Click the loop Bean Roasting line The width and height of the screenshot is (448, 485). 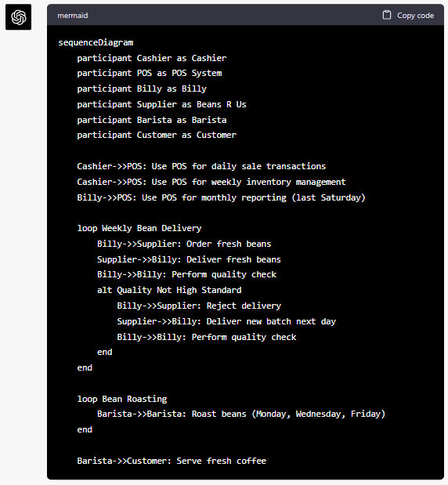point(122,399)
